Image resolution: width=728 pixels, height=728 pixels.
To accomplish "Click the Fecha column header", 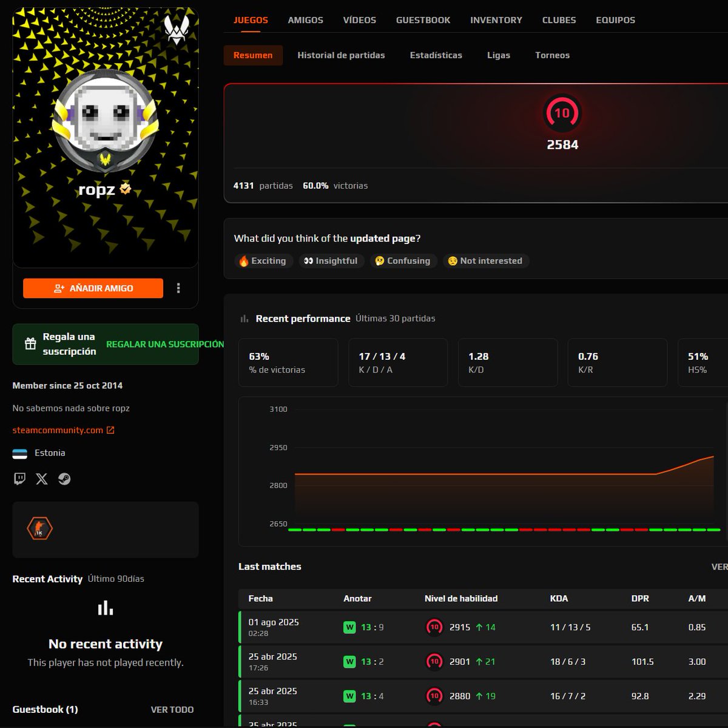I will pyautogui.click(x=260, y=598).
